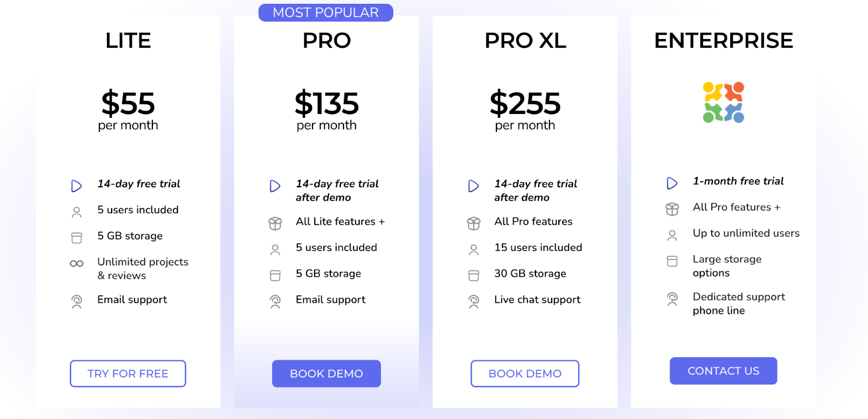This screenshot has width=868, height=419.
Task: Click the 30 GB storage icon in Pro XL
Action: pos(474,275)
